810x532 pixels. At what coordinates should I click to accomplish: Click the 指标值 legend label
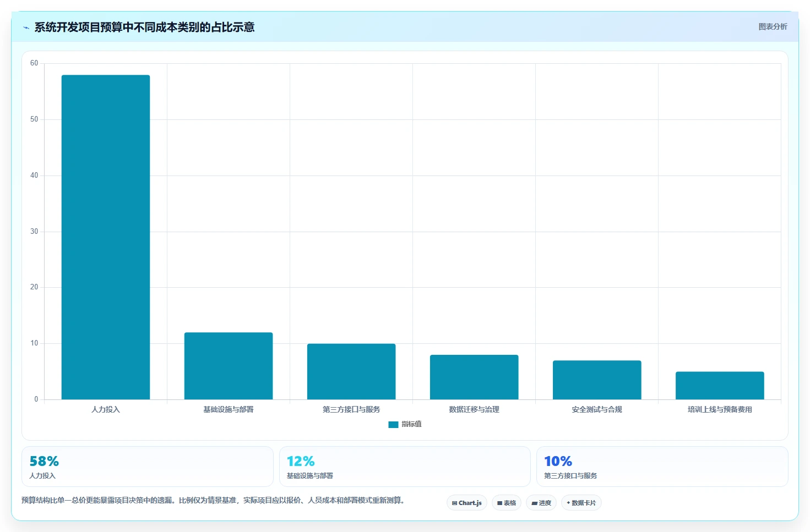point(411,424)
